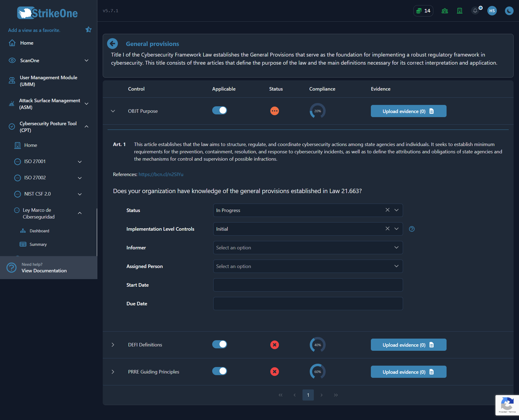Screen dimensions: 519x420
Task: Expand the DEFI Definitions row
Action: coord(113,345)
